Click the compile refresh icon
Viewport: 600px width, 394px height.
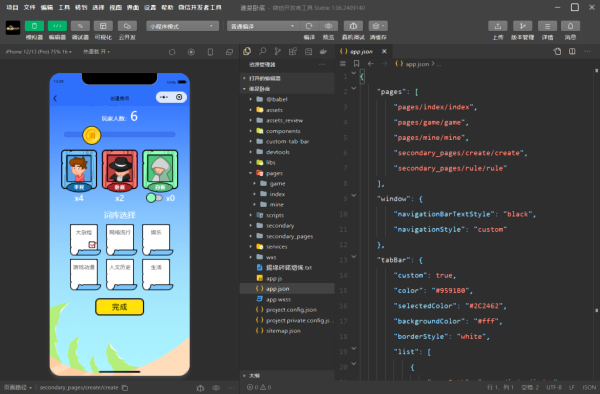[x=309, y=26]
